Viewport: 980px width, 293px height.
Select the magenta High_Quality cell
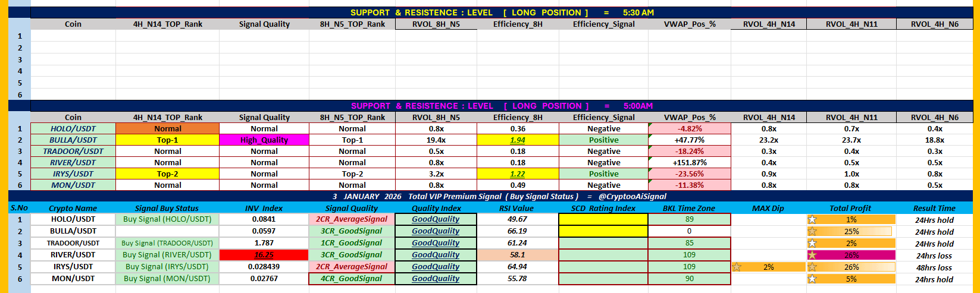tap(264, 140)
